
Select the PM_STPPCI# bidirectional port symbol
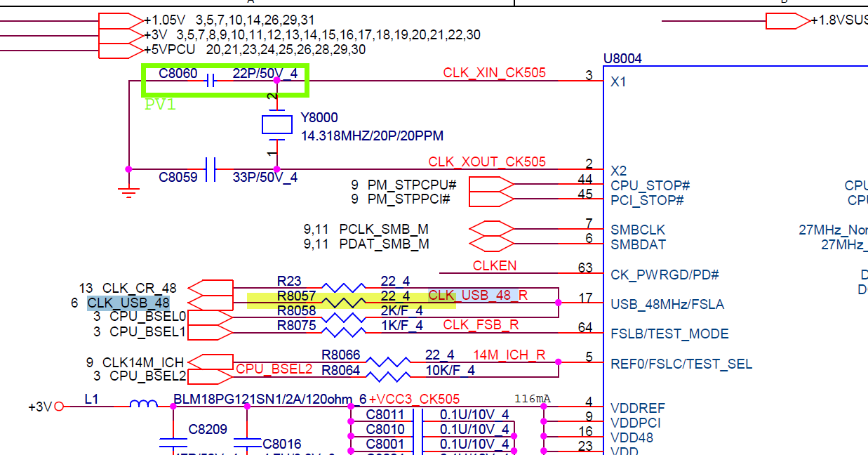pos(490,199)
